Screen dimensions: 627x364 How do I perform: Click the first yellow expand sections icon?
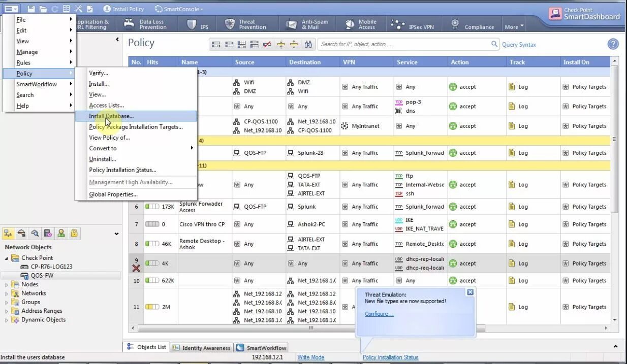coord(281,45)
